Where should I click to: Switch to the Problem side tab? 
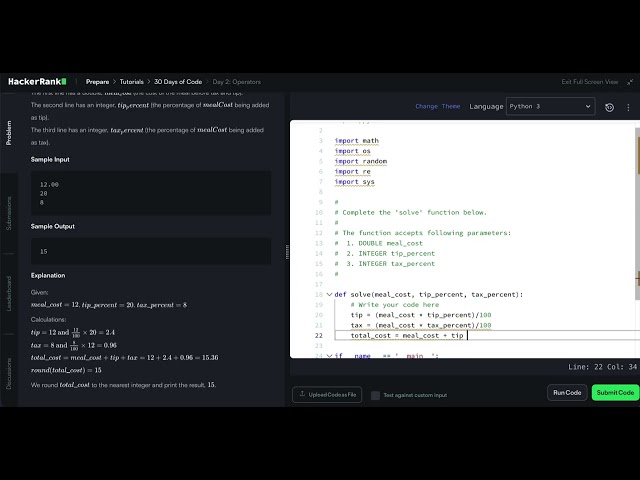[9, 133]
